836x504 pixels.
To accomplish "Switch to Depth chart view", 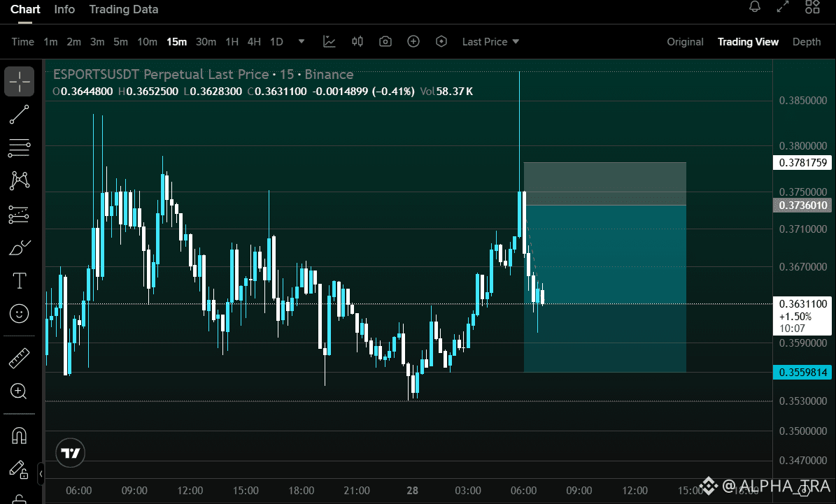I will coord(807,41).
